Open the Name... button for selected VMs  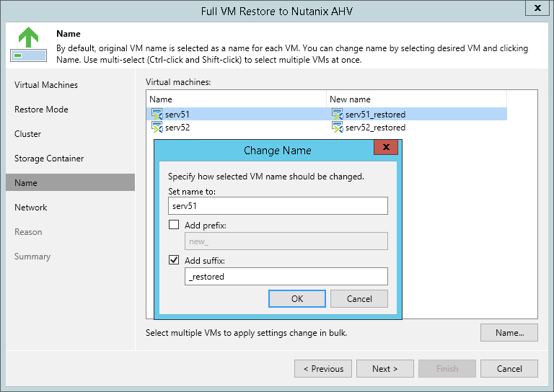(x=509, y=332)
